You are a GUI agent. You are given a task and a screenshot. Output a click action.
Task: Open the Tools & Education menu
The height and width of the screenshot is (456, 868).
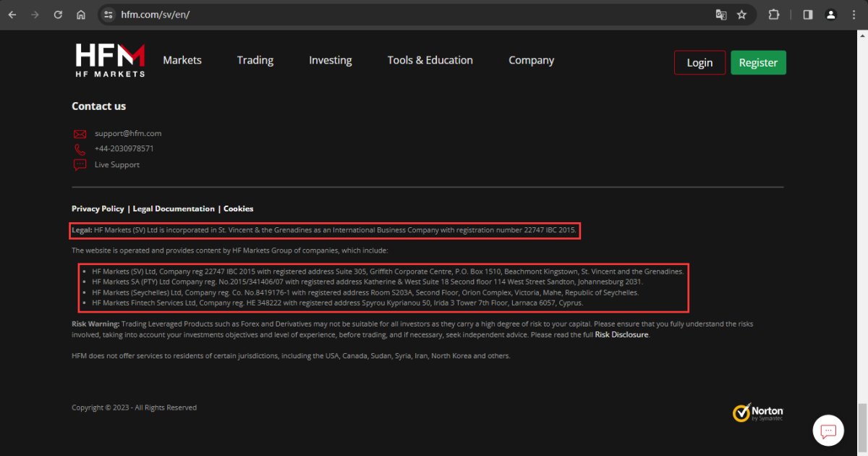click(430, 60)
